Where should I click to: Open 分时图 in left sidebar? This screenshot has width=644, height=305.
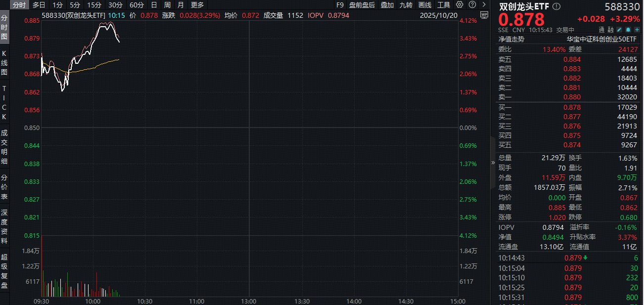click(4, 27)
